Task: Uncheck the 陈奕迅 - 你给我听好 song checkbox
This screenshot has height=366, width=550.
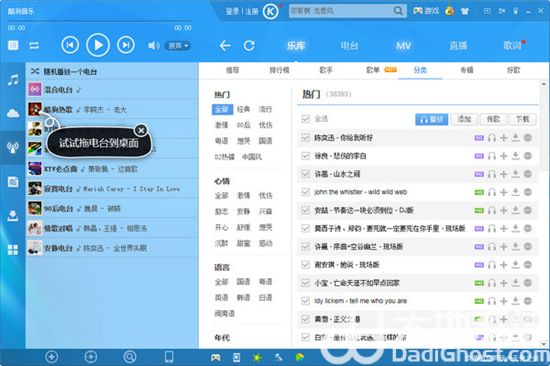Action: (x=306, y=138)
